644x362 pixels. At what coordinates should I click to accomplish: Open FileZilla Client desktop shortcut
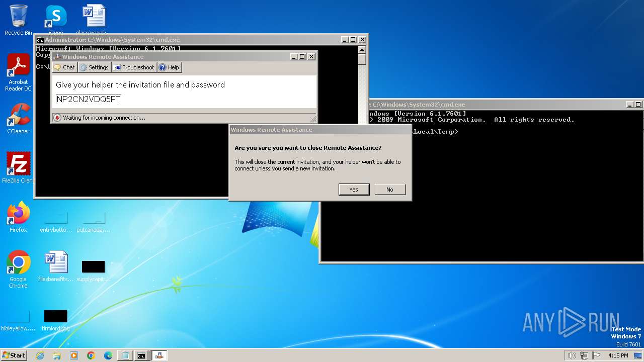tap(18, 167)
